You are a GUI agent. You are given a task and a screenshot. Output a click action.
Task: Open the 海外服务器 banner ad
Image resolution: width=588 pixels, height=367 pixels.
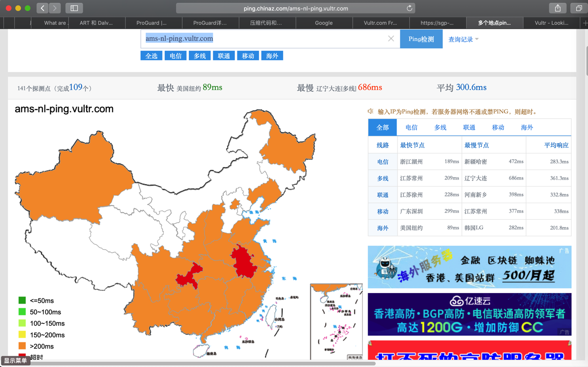pos(470,267)
